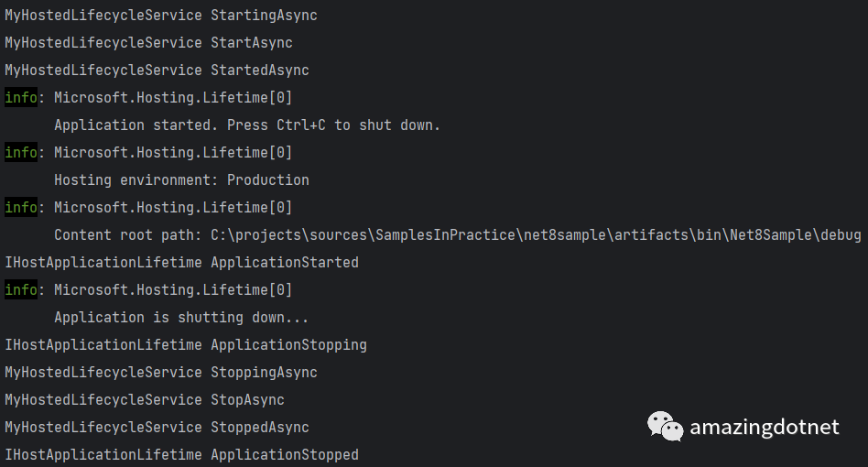Image resolution: width=868 pixels, height=467 pixels.
Task: Select the 'MyHostedLifecycleService StoppingAsync' log line
Action: [x=161, y=373]
